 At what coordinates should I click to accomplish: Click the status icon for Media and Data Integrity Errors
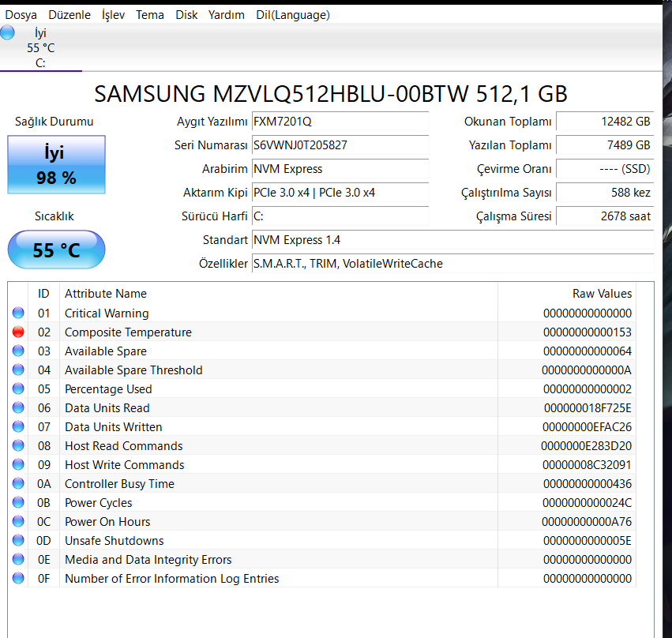18,559
